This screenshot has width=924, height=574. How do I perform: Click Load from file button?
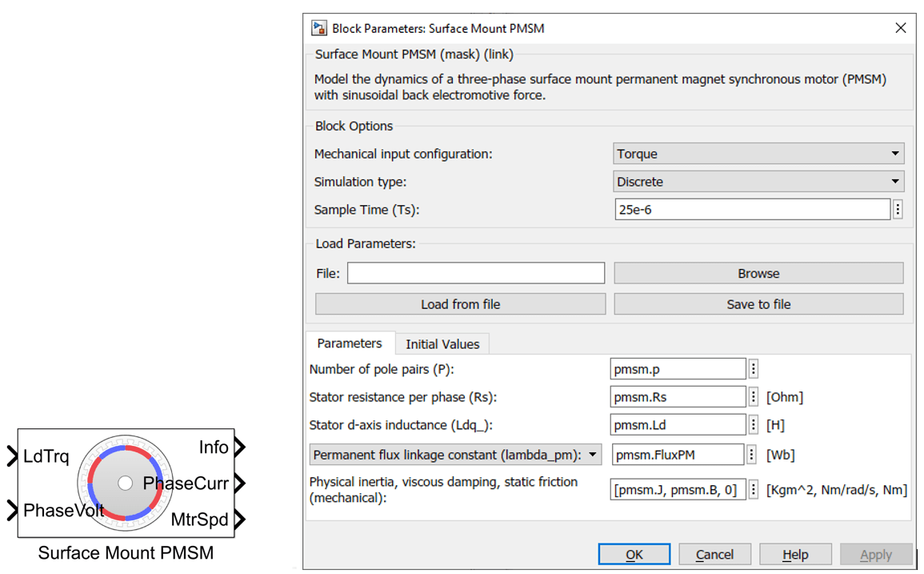[x=460, y=304]
